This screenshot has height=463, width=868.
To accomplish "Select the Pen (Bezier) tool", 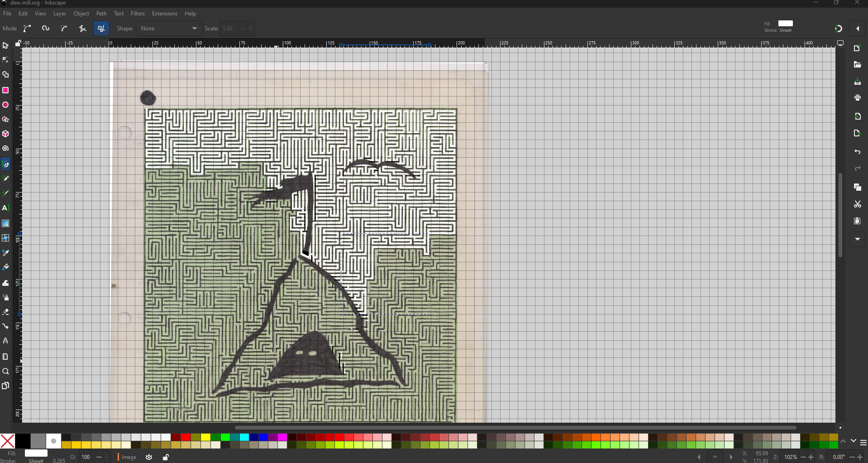I will (5, 164).
